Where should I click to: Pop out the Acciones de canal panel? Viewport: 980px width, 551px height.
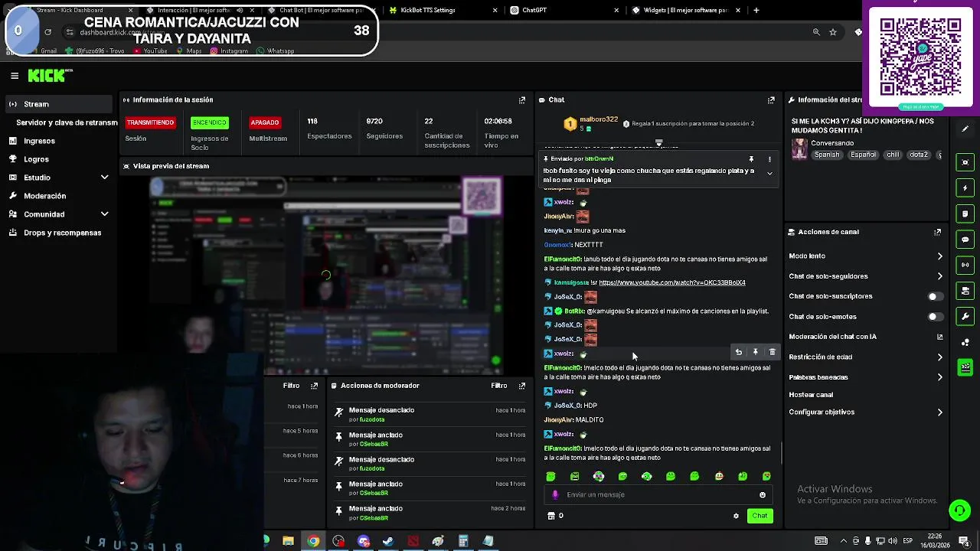pyautogui.click(x=937, y=232)
